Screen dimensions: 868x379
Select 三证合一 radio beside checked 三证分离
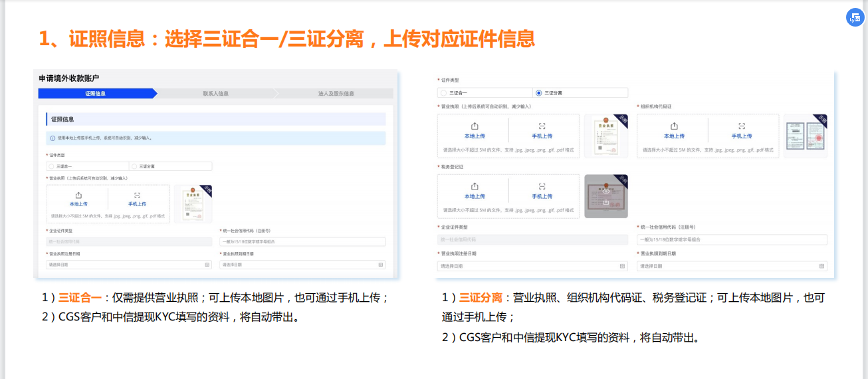[444, 92]
